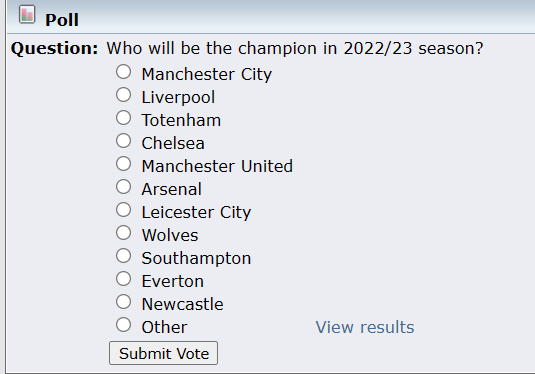Pick the Chelsea option

124,141
